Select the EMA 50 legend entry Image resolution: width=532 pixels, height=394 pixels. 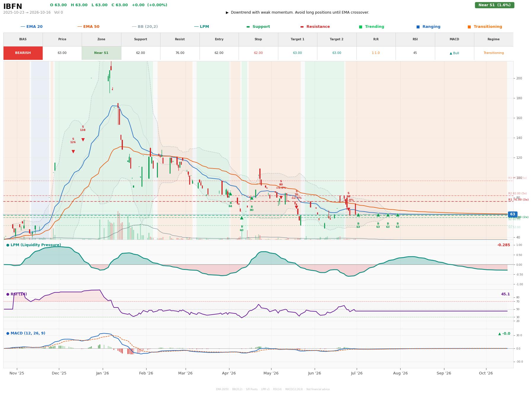88,27
